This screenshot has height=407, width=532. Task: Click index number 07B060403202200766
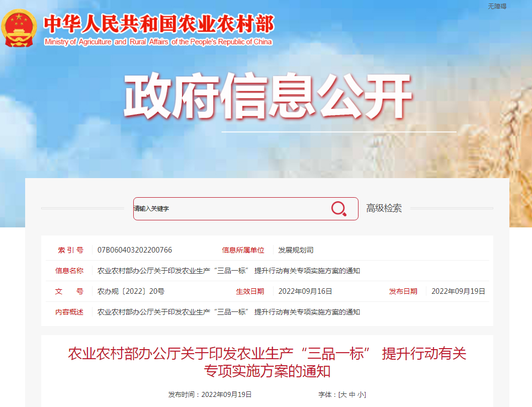point(135,250)
